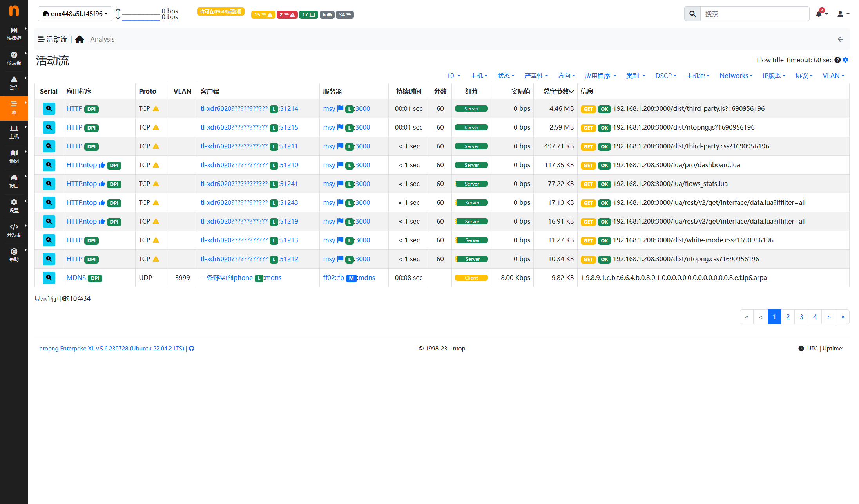
Task: Inspect flow with client port 51210
Action: click(49, 165)
